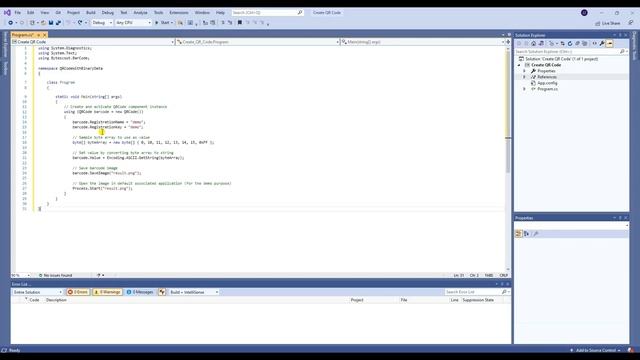Click the feedback icon beside Live Share

pos(631,23)
